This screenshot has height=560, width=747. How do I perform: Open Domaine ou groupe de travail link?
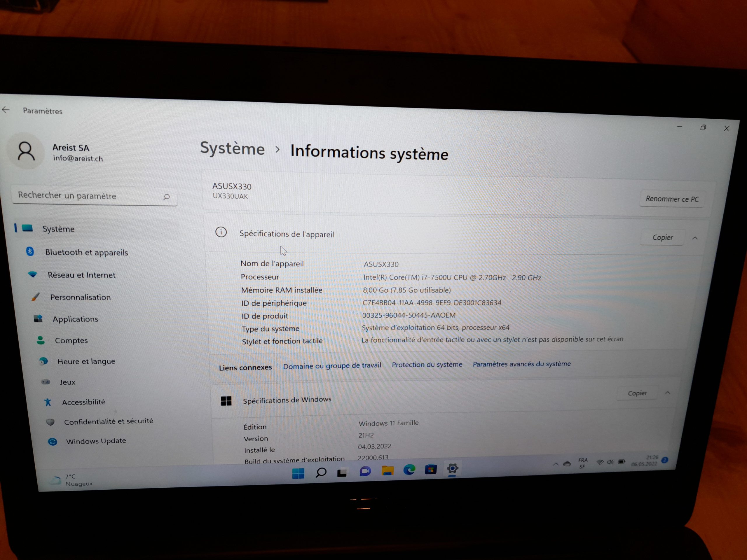click(332, 365)
